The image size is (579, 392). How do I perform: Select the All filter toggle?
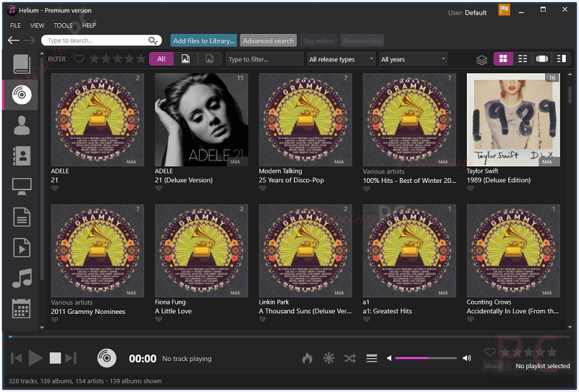161,59
